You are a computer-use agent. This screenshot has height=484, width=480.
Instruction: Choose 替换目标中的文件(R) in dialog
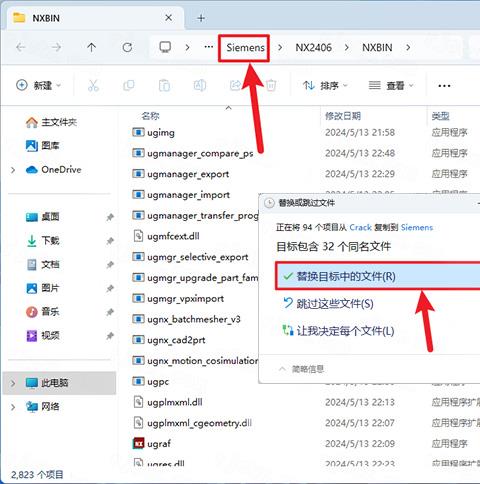378,276
